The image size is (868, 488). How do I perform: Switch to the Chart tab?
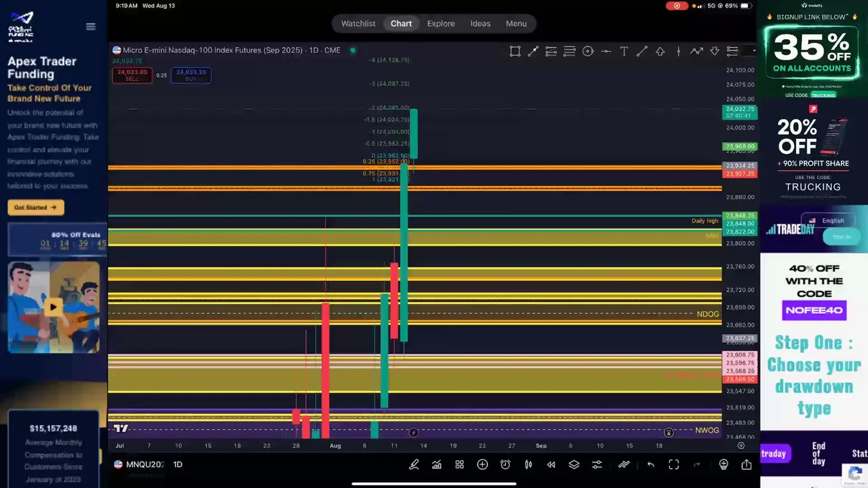[x=401, y=24]
